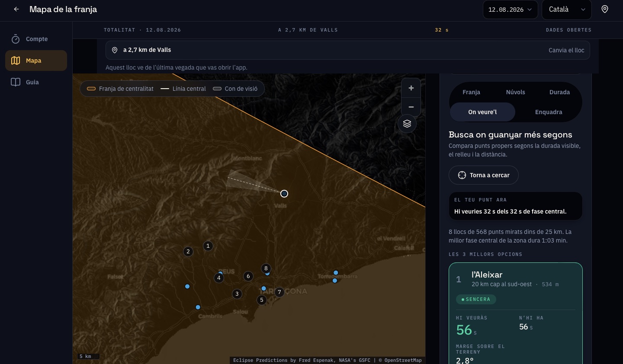This screenshot has height=364, width=623.
Task: Click the blue dot above Cambrils
Action: [x=198, y=307]
